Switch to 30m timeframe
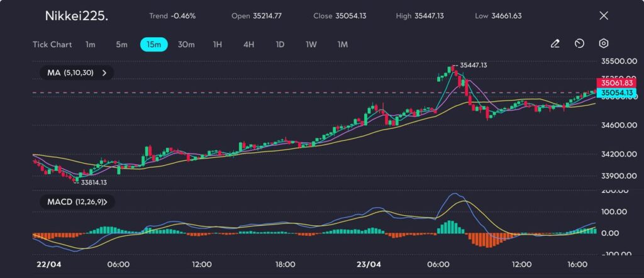Viewport: 644px width, 278px height. pyautogui.click(x=186, y=45)
